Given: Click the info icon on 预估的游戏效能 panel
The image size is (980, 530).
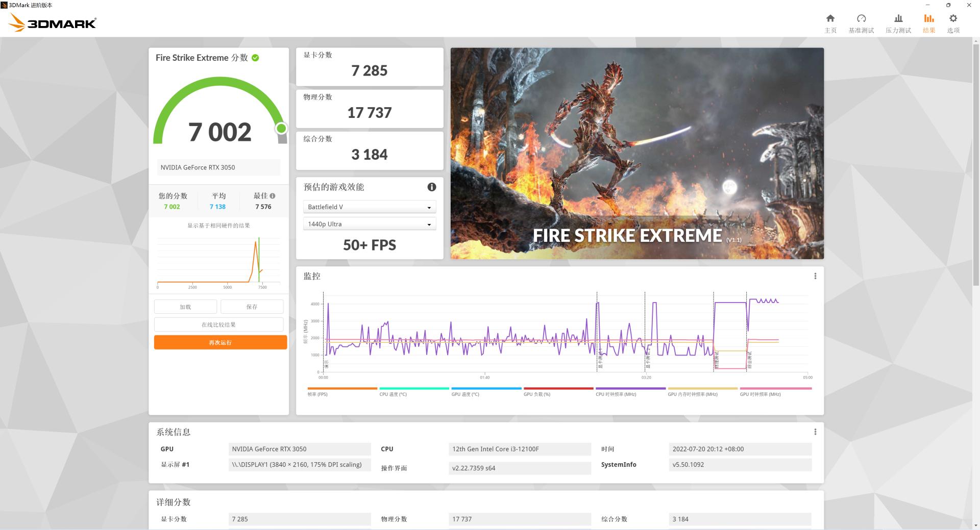Looking at the screenshot, I should tap(431, 187).
